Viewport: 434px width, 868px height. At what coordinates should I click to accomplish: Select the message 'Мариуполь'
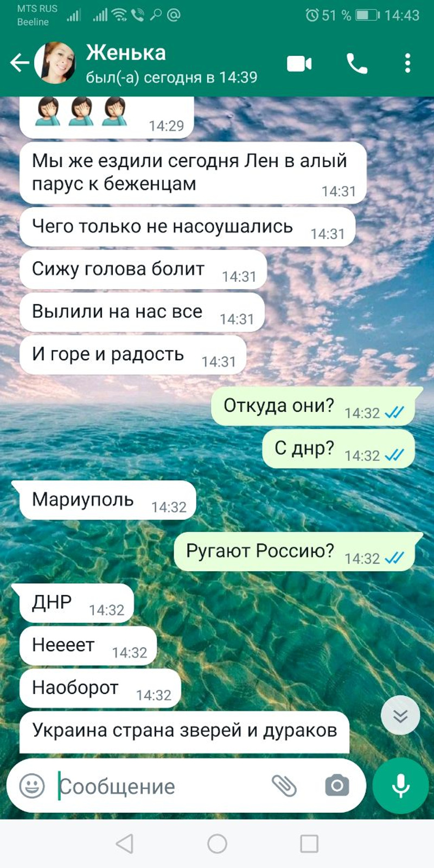pyautogui.click(x=107, y=500)
